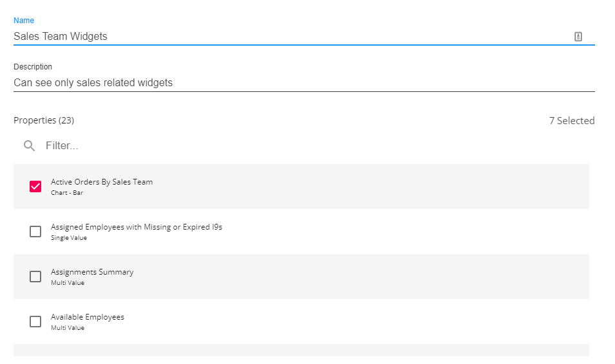615x364 pixels.
Task: Click the Single Value type subtitle
Action: [x=69, y=238]
